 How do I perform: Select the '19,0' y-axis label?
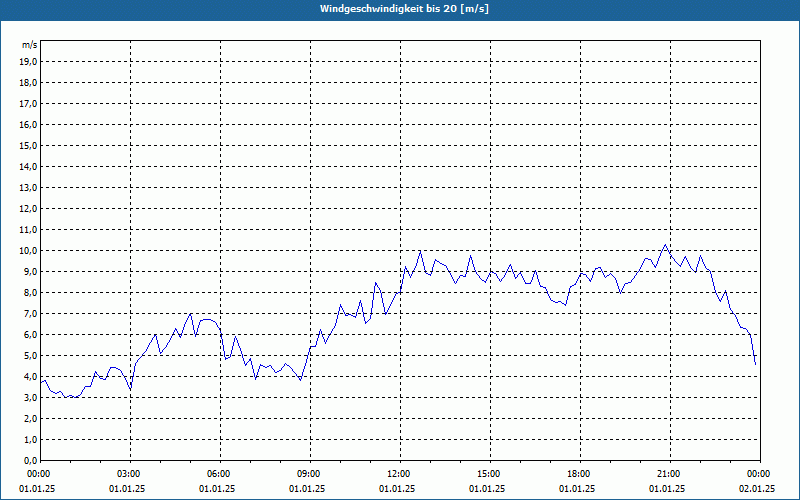coord(28,62)
